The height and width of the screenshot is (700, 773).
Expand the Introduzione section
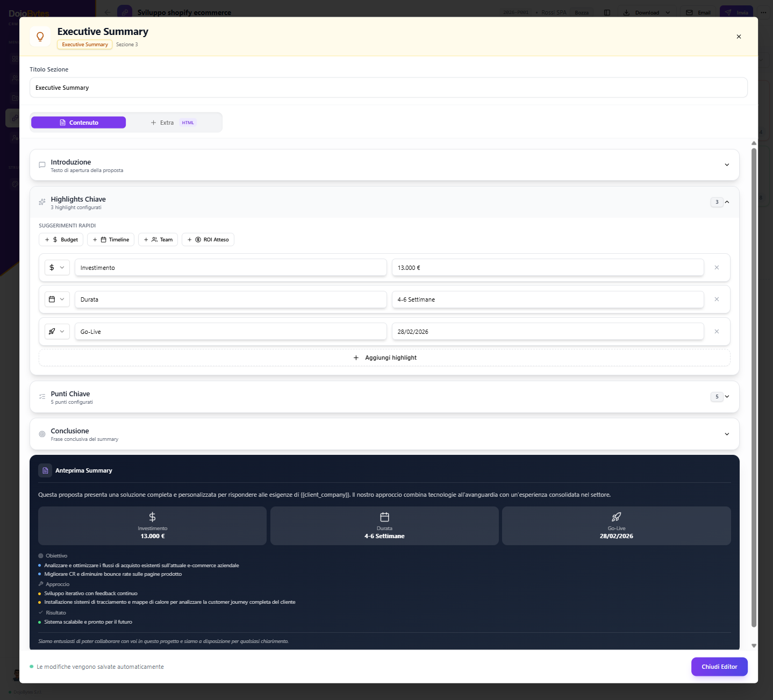pyautogui.click(x=727, y=165)
